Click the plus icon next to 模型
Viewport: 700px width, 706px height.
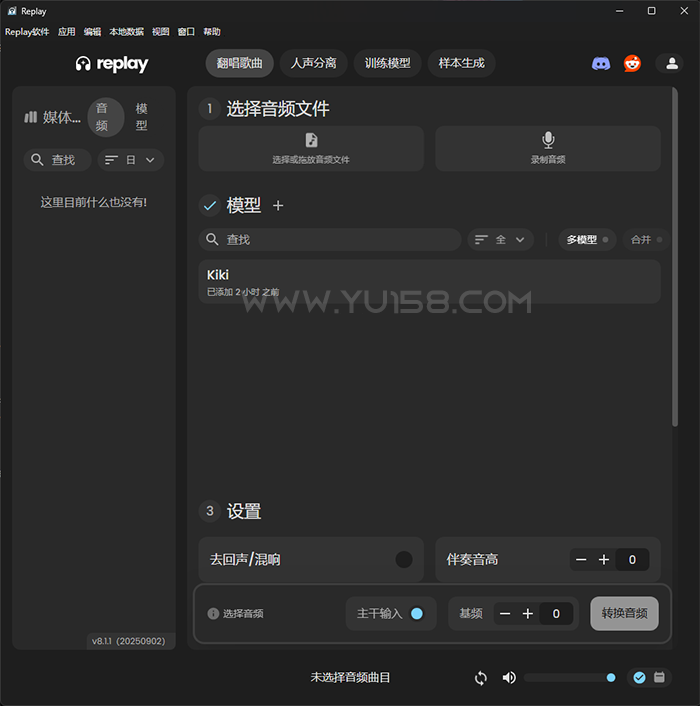[x=278, y=205]
